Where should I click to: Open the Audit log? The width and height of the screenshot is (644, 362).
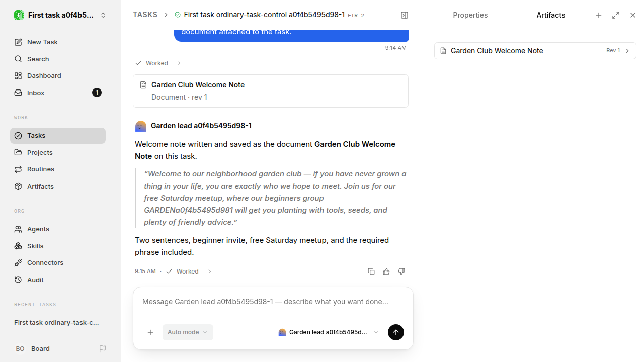click(x=58, y=280)
